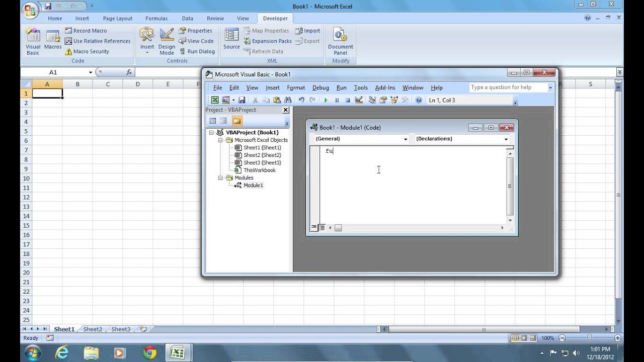Viewport: 644px width, 362px height.
Task: Switch to the Home ribbon tab
Action: [55, 19]
